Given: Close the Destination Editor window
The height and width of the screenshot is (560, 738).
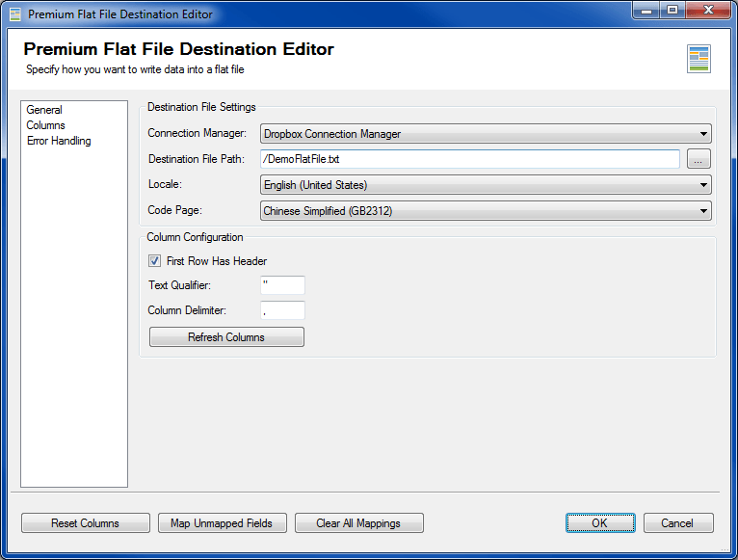Looking at the screenshot, I should [x=708, y=11].
